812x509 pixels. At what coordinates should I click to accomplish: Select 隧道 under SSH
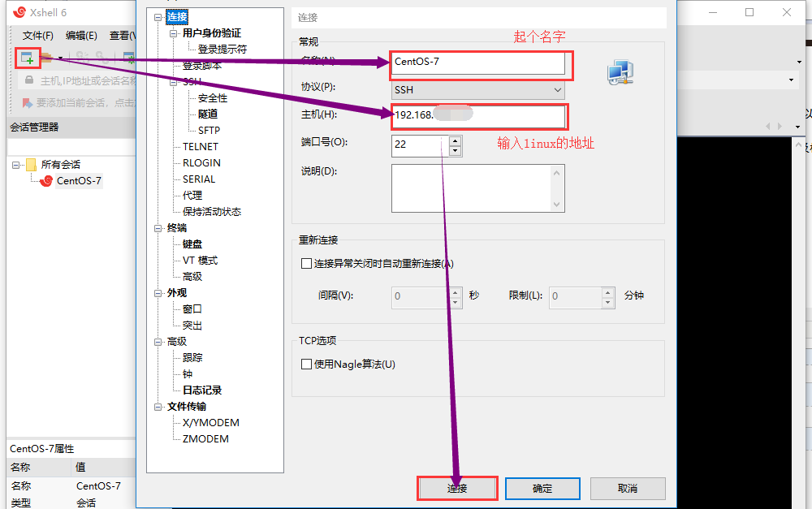[208, 114]
